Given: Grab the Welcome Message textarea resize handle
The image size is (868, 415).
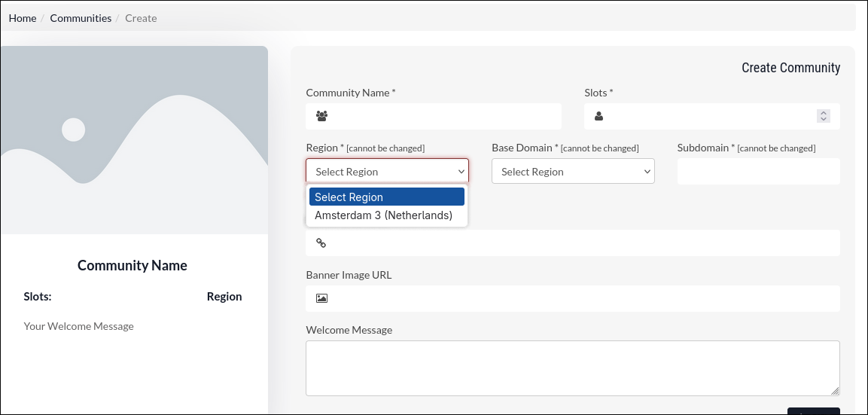Looking at the screenshot, I should point(835,391).
